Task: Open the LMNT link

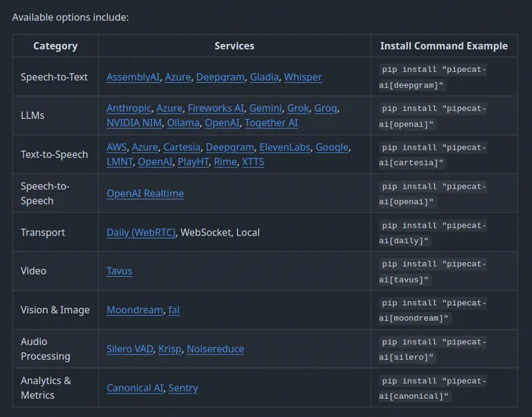Action: point(120,162)
